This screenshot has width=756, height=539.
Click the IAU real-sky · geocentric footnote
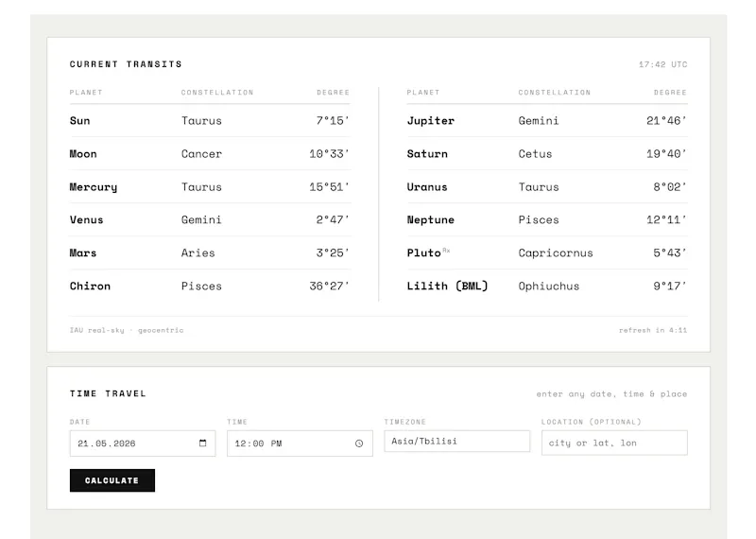point(127,330)
